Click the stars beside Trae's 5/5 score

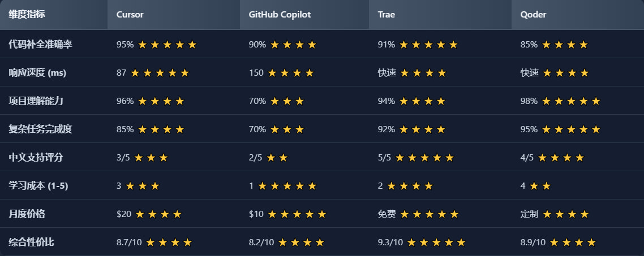[424, 158]
